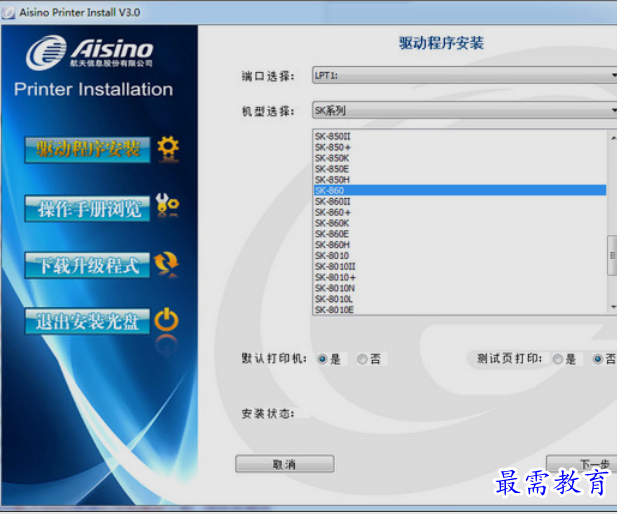Select the 下载升级程式 menu item
The width and height of the screenshot is (617, 514).
[x=87, y=265]
